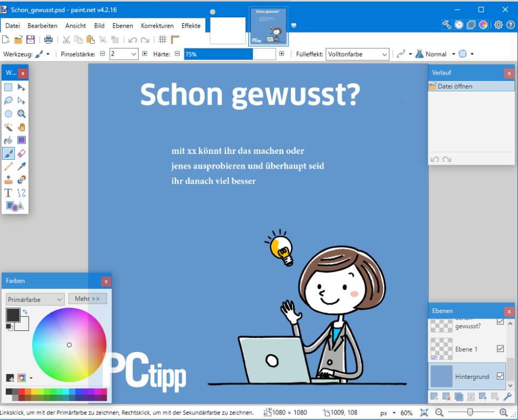Screen dimensions: 518x420
Task: Activate the Paint Bucket tool
Action: tap(8, 140)
